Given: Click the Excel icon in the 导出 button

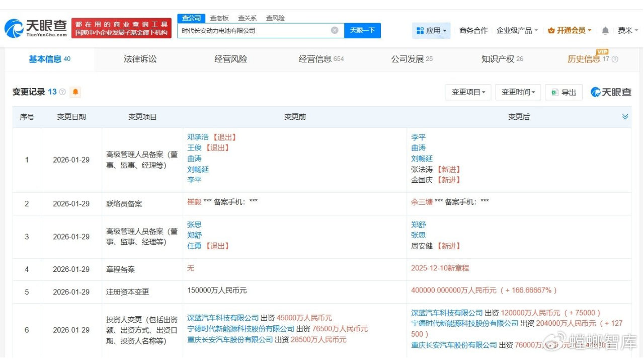Looking at the screenshot, I should coord(554,92).
